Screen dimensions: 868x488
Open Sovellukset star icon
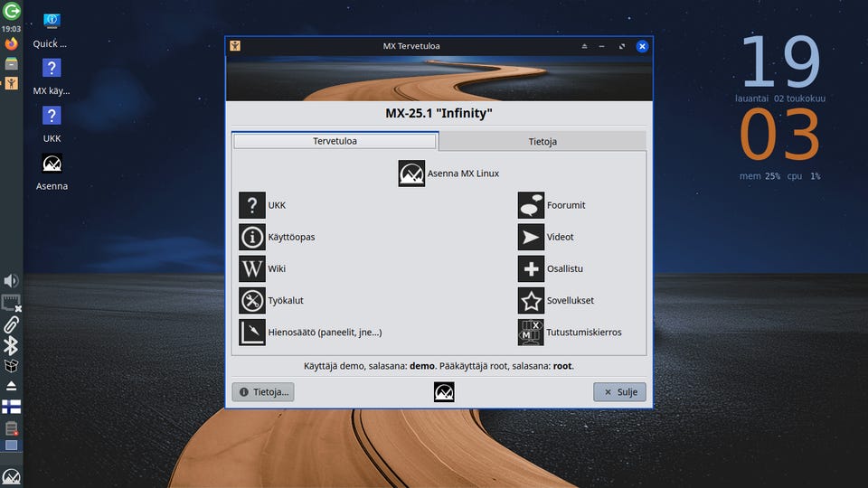(531, 300)
